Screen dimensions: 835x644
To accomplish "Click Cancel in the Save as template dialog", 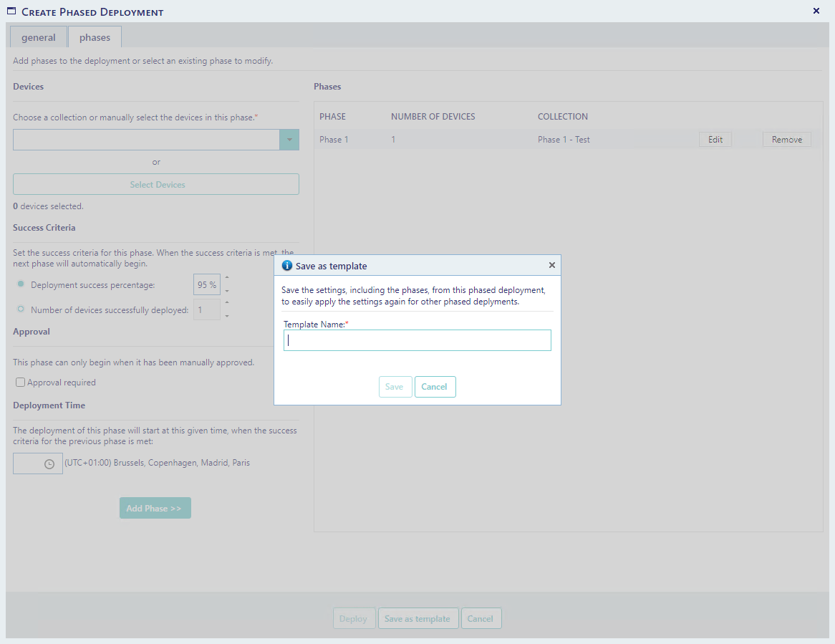I will coord(435,387).
